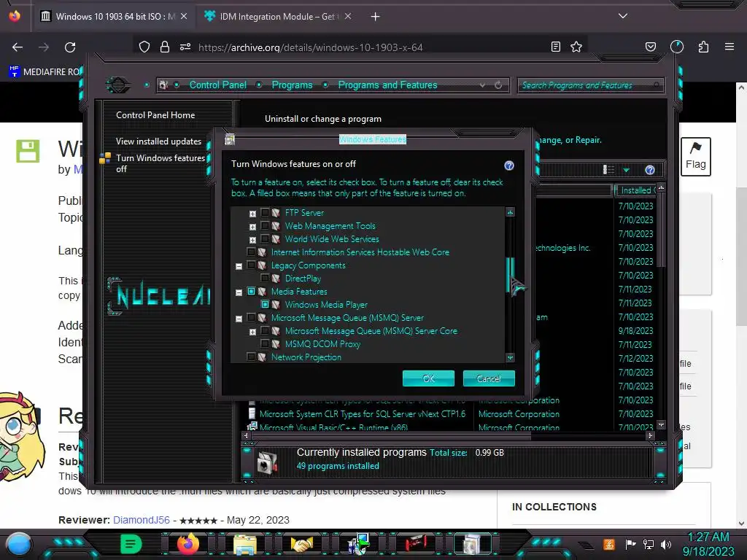The width and height of the screenshot is (747, 560).
Task: Check the Web Management Tools checkbox
Action: coord(265,226)
